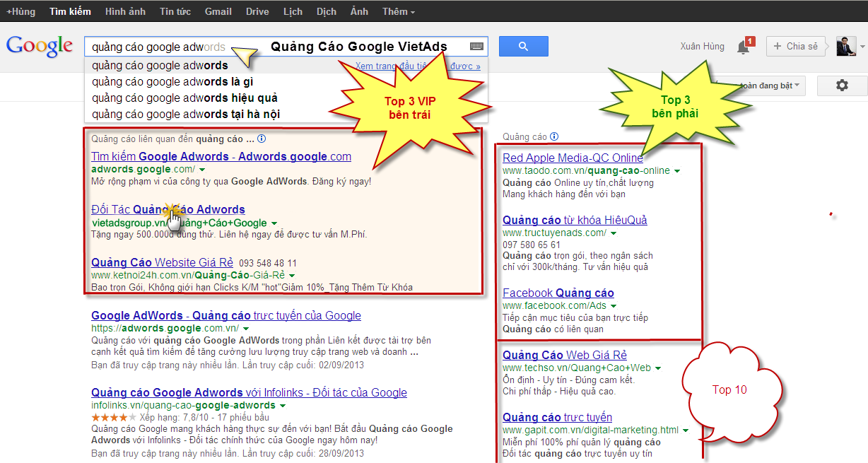This screenshot has height=463, width=868.
Task: Open 'Tin tức' in the top bar
Action: (x=175, y=11)
